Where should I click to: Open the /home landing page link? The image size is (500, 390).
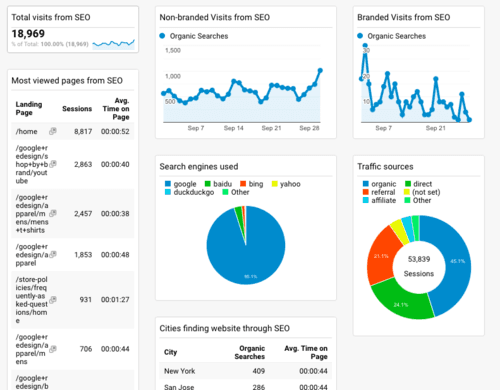point(26,131)
